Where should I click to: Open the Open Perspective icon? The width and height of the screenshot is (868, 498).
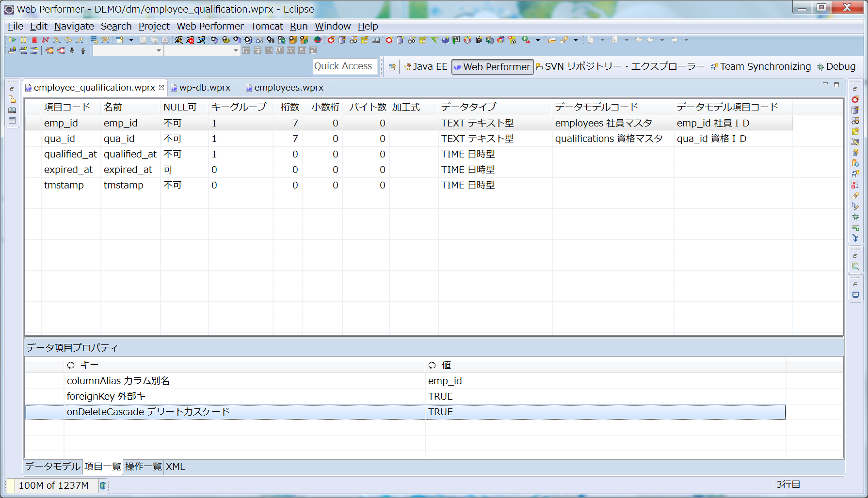392,67
